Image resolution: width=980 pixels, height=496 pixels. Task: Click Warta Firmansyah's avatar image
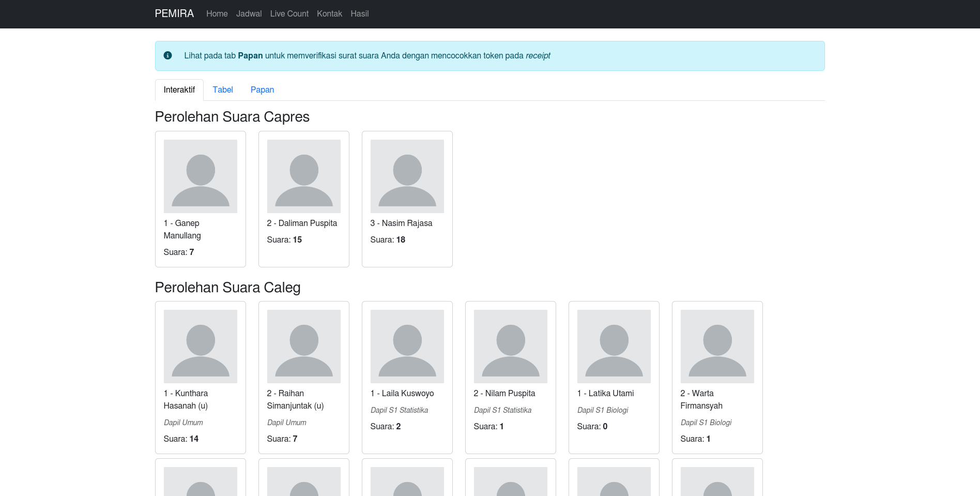[x=717, y=347]
